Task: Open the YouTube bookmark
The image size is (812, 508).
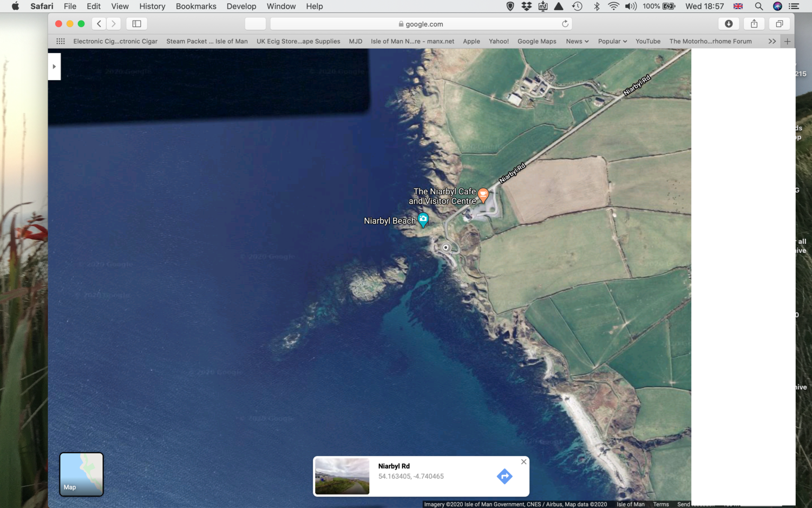Action: point(648,41)
